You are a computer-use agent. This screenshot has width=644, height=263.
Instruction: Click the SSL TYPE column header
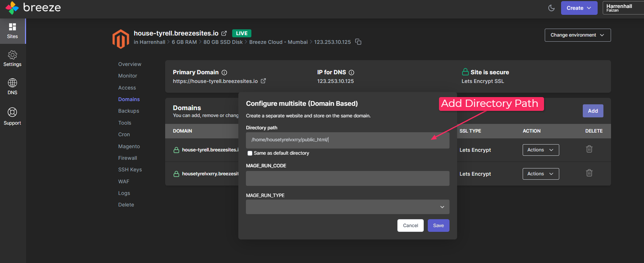pos(470,131)
